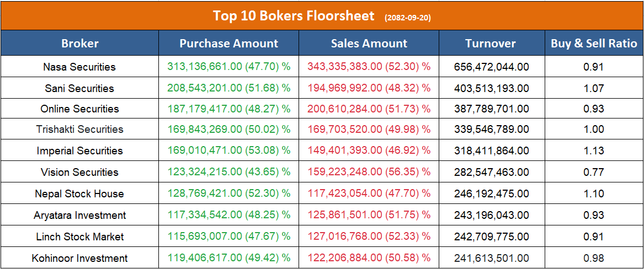The width and height of the screenshot is (644, 269).
Task: Click Vision Securities ratio value 0.77
Action: coord(594,172)
